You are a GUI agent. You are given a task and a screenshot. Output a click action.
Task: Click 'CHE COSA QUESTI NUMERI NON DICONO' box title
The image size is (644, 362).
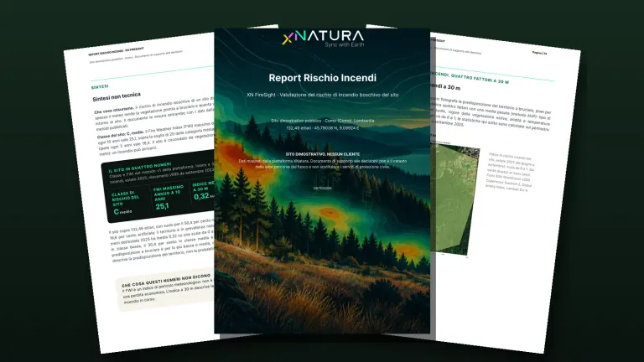click(x=166, y=281)
